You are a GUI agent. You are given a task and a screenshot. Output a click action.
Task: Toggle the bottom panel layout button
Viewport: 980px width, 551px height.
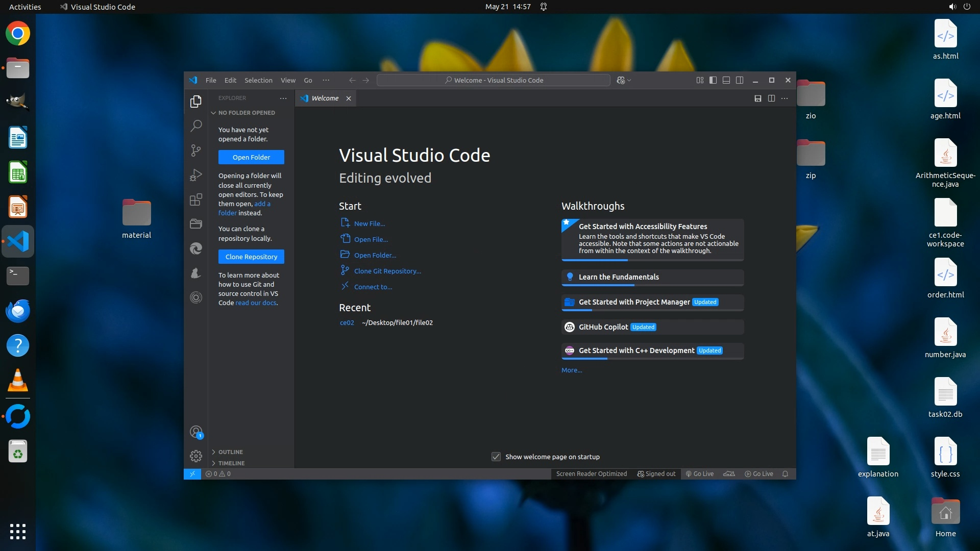(x=726, y=80)
